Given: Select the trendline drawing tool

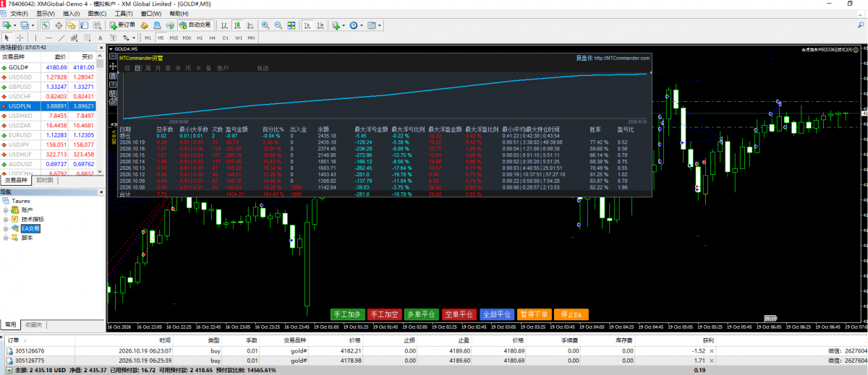Looking at the screenshot, I should (x=61, y=38).
